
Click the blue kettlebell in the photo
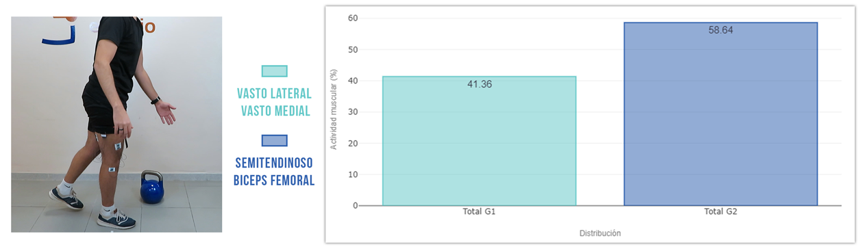point(152,187)
